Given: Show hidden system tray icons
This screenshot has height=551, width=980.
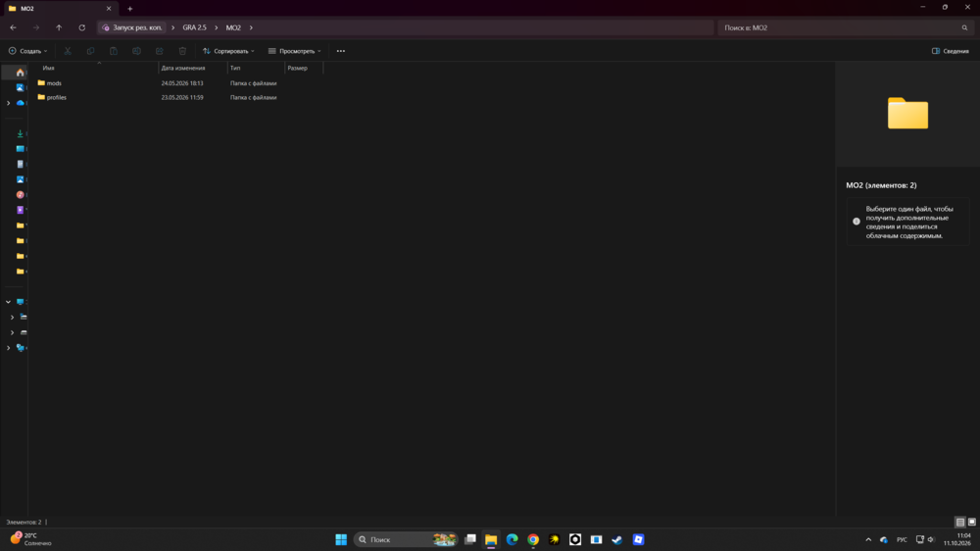Looking at the screenshot, I should click(x=868, y=539).
